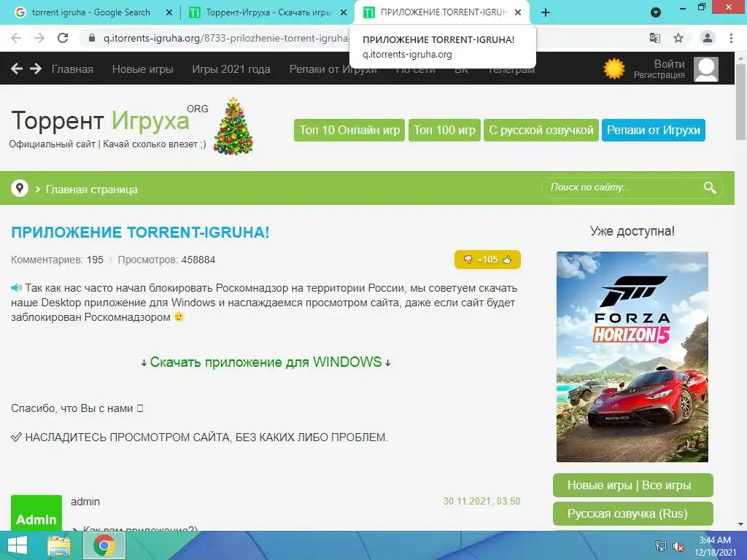Click thumbs down rating icon
Image resolution: width=747 pixels, height=560 pixels.
point(468,260)
